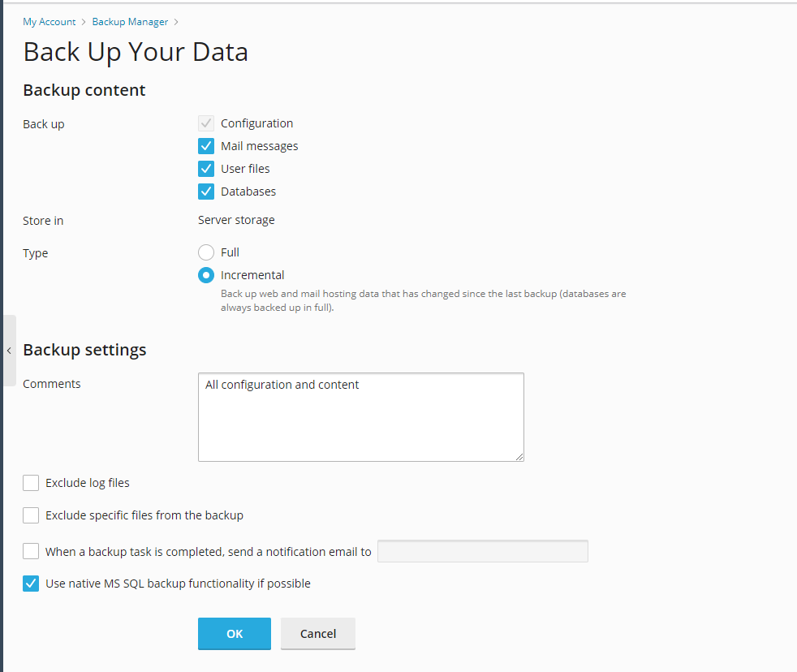Click the grayed-out Configuration checkbox
This screenshot has height=672, width=797.
[206, 123]
